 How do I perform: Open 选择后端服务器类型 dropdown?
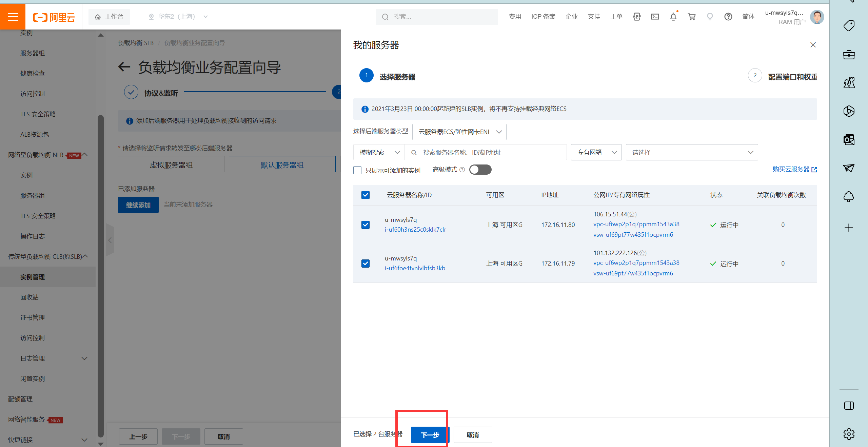coord(459,132)
